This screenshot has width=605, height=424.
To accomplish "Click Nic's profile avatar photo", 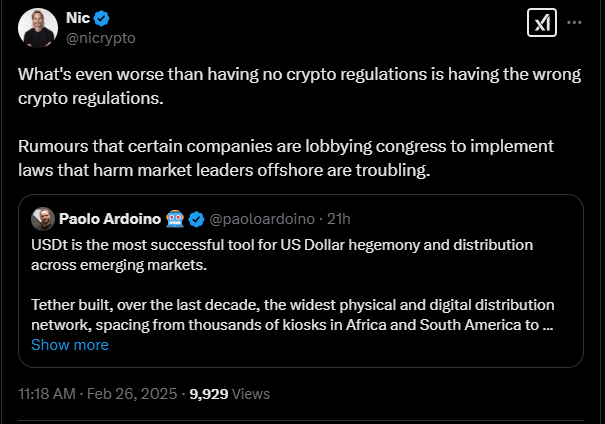I will pyautogui.click(x=37, y=29).
